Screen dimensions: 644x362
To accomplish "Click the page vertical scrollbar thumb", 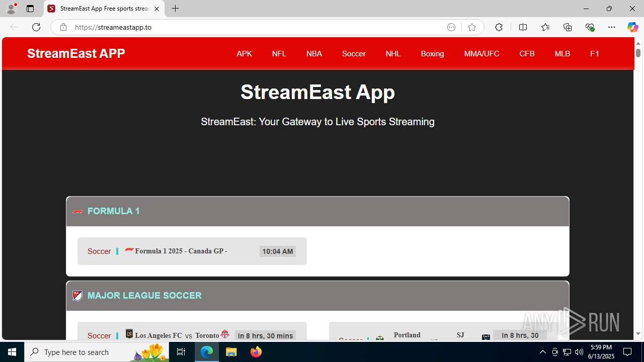I will coord(638,52).
